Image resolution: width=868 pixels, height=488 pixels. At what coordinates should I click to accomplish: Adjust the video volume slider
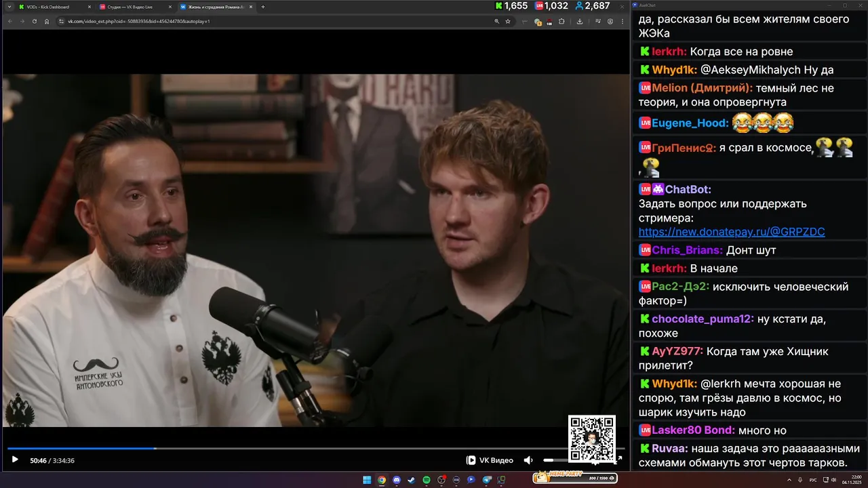point(556,460)
